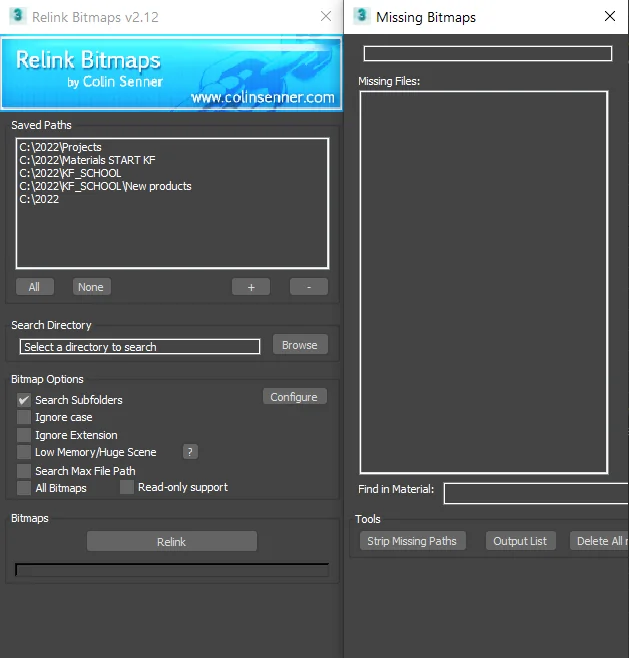Click the Missing Bitmaps window app icon
Screen dimensions: 629x658
pos(362,16)
